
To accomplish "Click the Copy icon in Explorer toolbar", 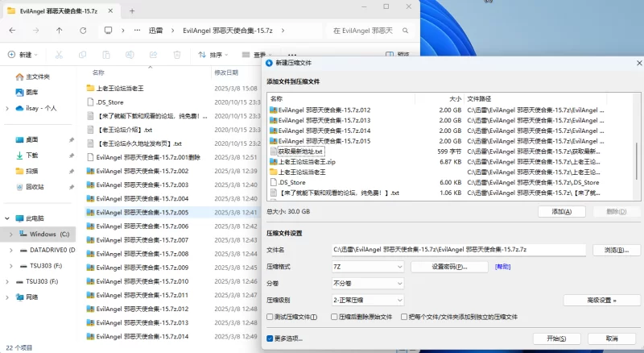I will [83, 55].
